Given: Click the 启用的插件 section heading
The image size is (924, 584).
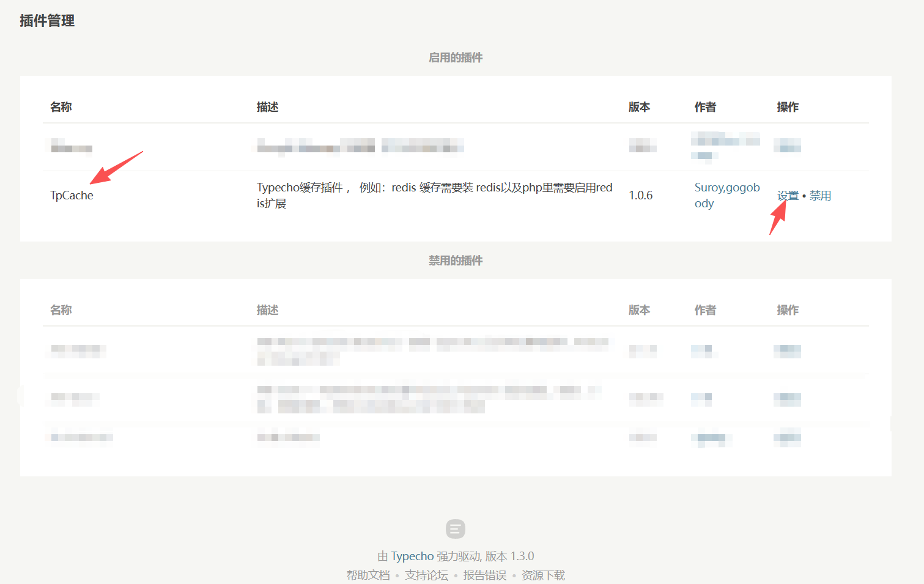Looking at the screenshot, I should [x=456, y=57].
